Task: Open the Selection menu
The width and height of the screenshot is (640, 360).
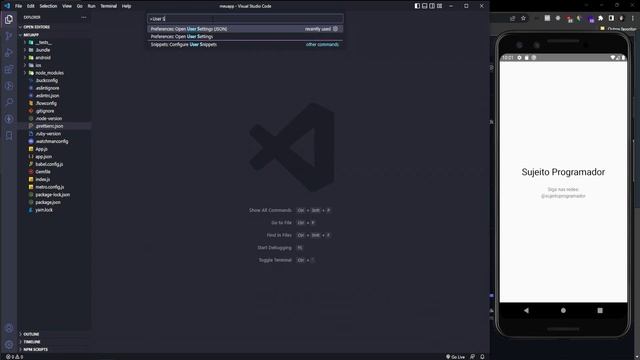Action: pos(48,6)
